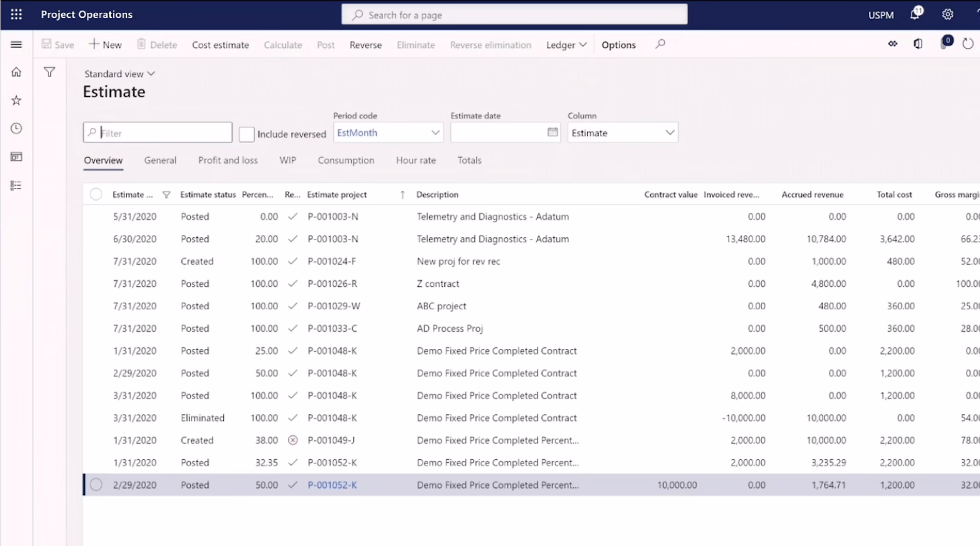Image resolution: width=980 pixels, height=546 pixels.
Task: Open the Options menu
Action: (619, 45)
